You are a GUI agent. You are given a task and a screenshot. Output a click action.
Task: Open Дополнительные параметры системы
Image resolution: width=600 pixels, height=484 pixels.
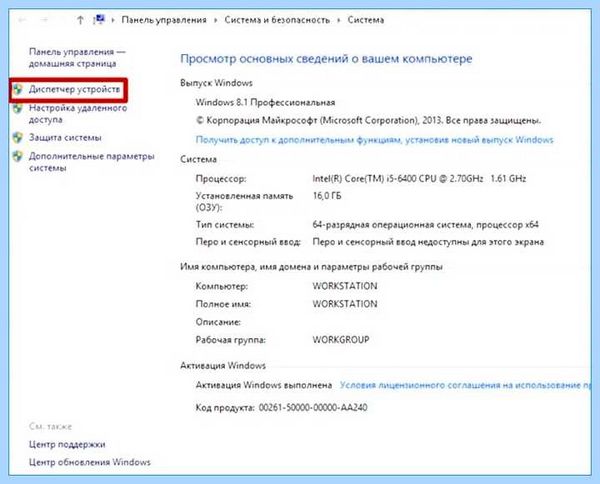point(91,162)
